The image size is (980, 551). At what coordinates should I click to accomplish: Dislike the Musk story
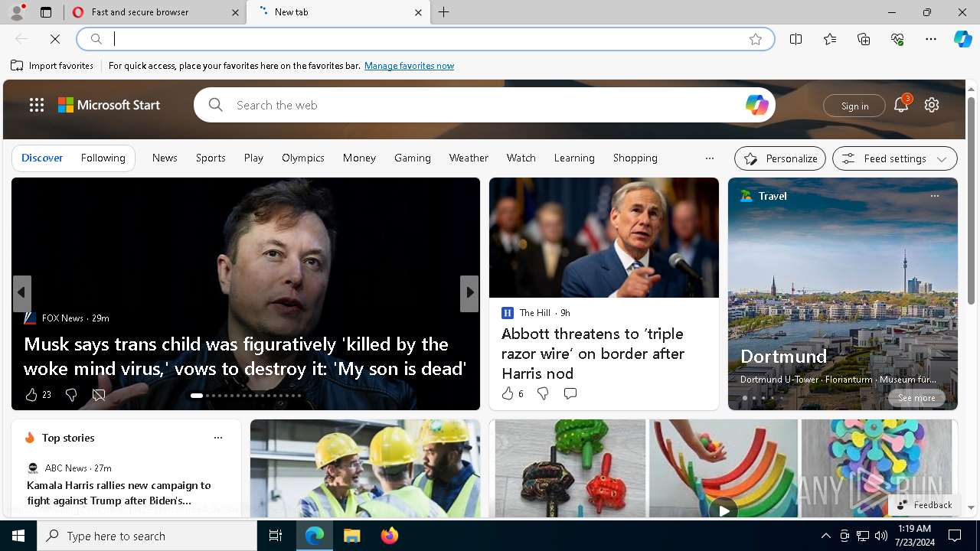(71, 395)
